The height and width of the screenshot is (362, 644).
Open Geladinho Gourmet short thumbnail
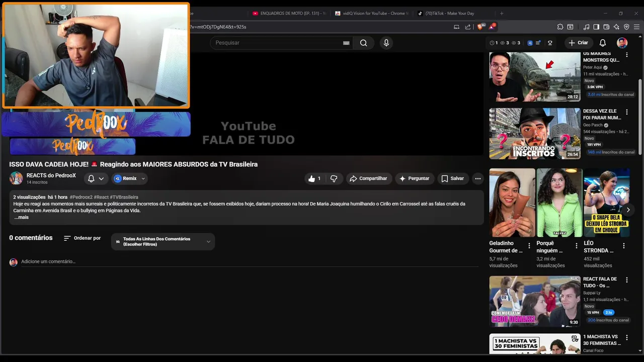point(512,203)
